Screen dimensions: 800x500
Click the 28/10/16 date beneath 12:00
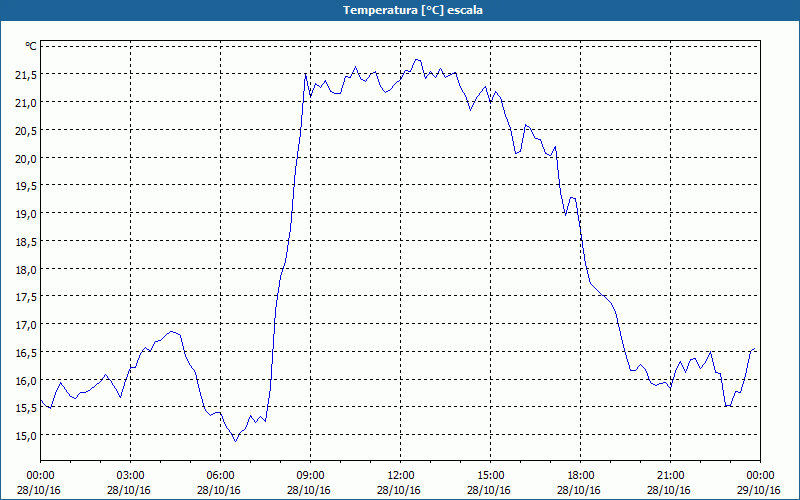(x=399, y=490)
